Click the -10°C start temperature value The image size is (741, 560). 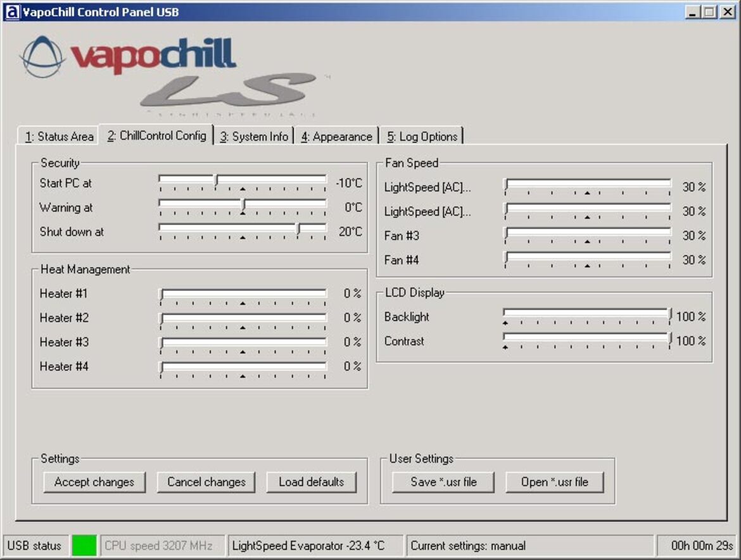click(349, 183)
